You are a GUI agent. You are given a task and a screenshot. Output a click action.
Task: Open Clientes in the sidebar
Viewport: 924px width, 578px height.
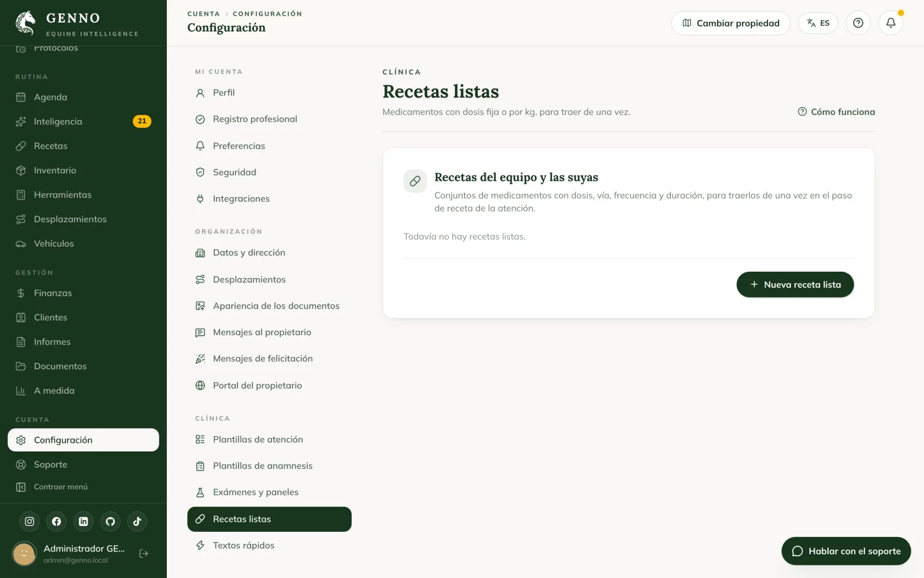point(83,317)
